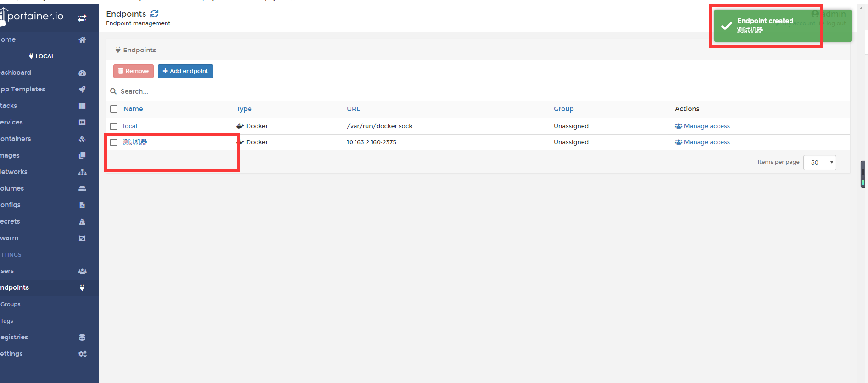Click the log out link
Viewport: 868px width, 383px height.
click(x=836, y=23)
